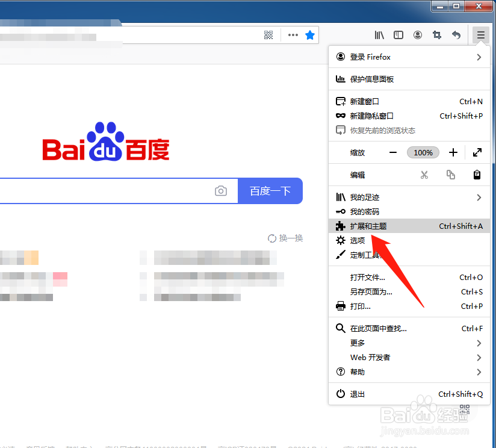Open 选项 settings menu item
496x448 pixels.
(x=409, y=240)
